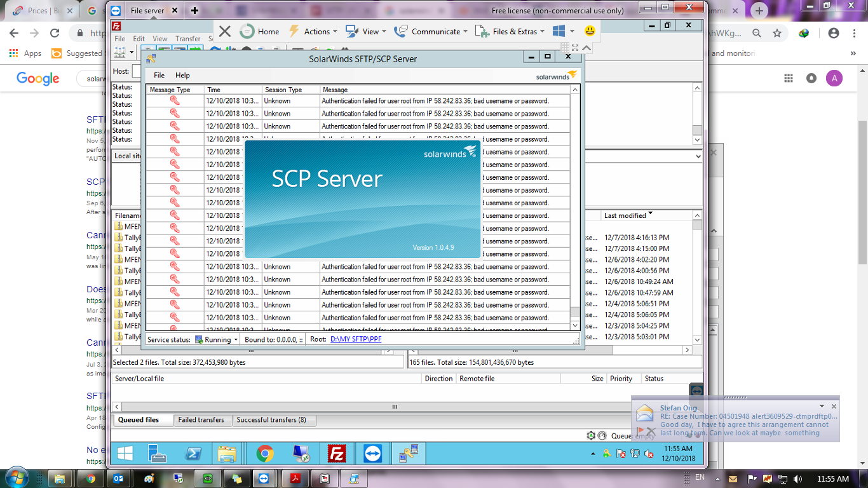Open Home in the TeamViewer toolbar

tap(260, 31)
